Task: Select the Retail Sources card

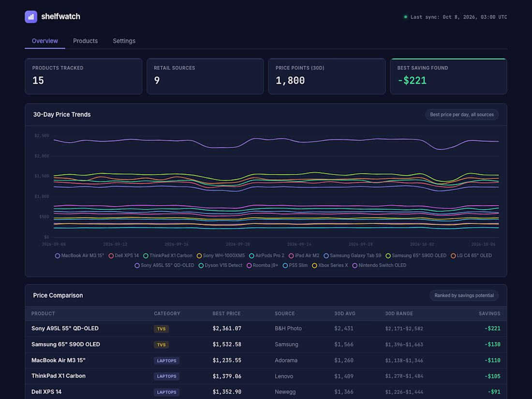Action: point(205,76)
